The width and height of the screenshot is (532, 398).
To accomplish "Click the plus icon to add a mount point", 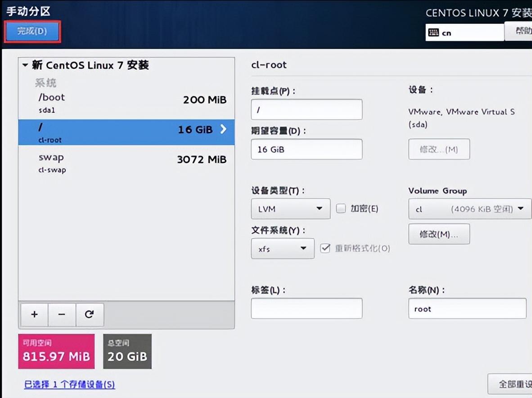I will (34, 314).
